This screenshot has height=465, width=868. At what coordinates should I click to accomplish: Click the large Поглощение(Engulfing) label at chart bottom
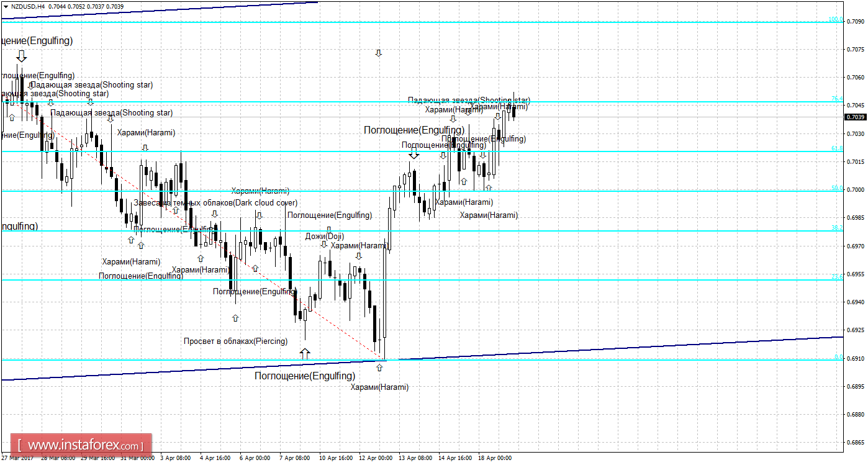click(x=305, y=376)
